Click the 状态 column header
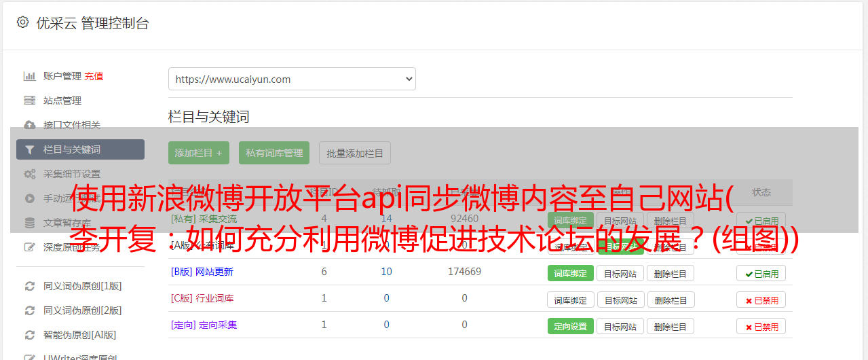Viewport: 868px width, 360px height. click(761, 192)
